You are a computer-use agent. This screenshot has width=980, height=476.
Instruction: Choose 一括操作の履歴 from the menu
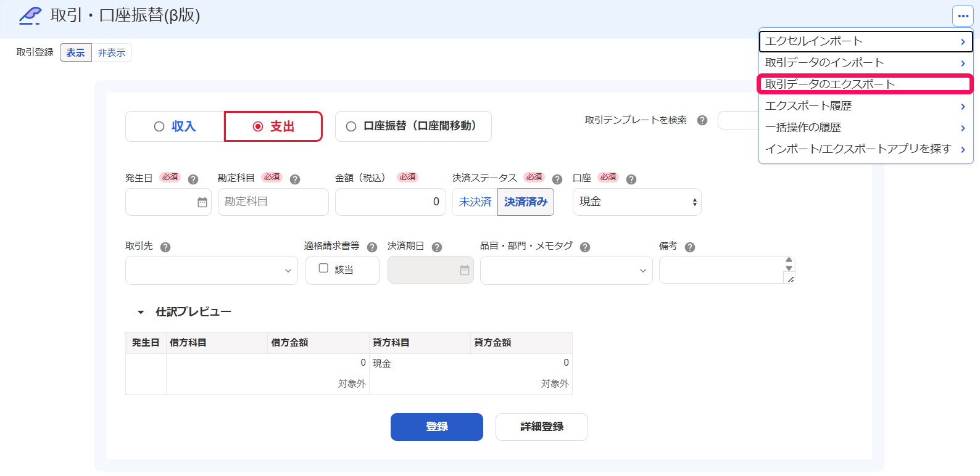pyautogui.click(x=866, y=128)
